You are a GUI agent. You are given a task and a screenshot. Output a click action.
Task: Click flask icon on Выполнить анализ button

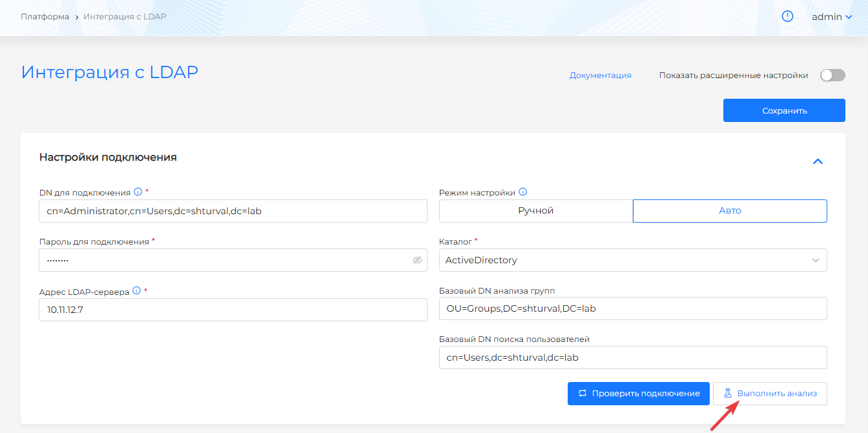point(728,393)
